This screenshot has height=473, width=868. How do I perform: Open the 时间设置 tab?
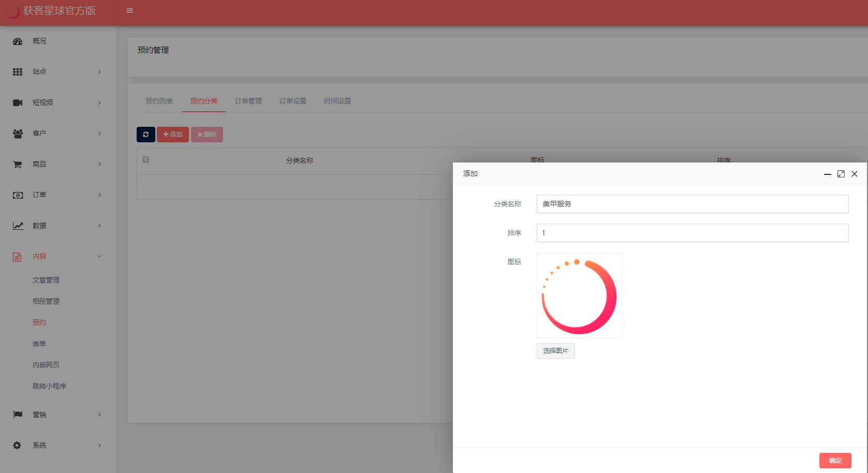click(x=337, y=101)
